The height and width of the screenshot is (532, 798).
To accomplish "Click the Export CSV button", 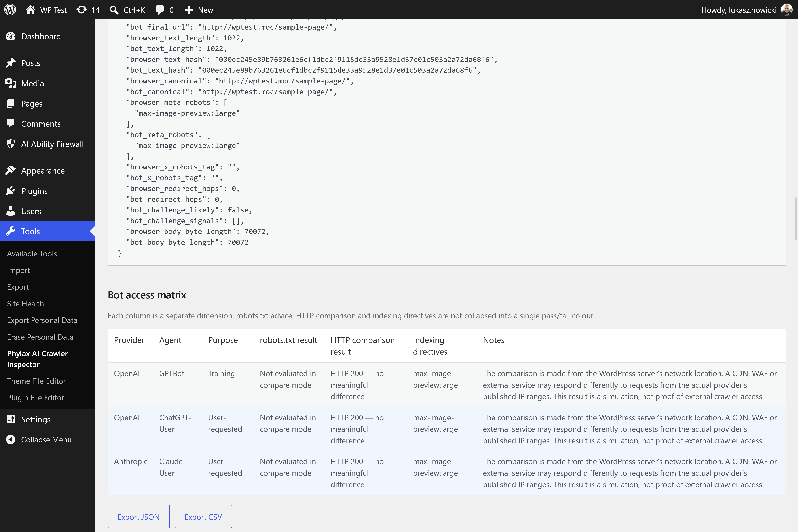I will click(x=203, y=516).
